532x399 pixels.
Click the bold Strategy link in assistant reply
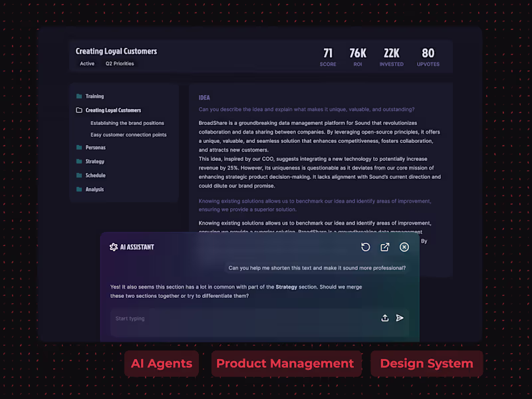click(x=287, y=287)
